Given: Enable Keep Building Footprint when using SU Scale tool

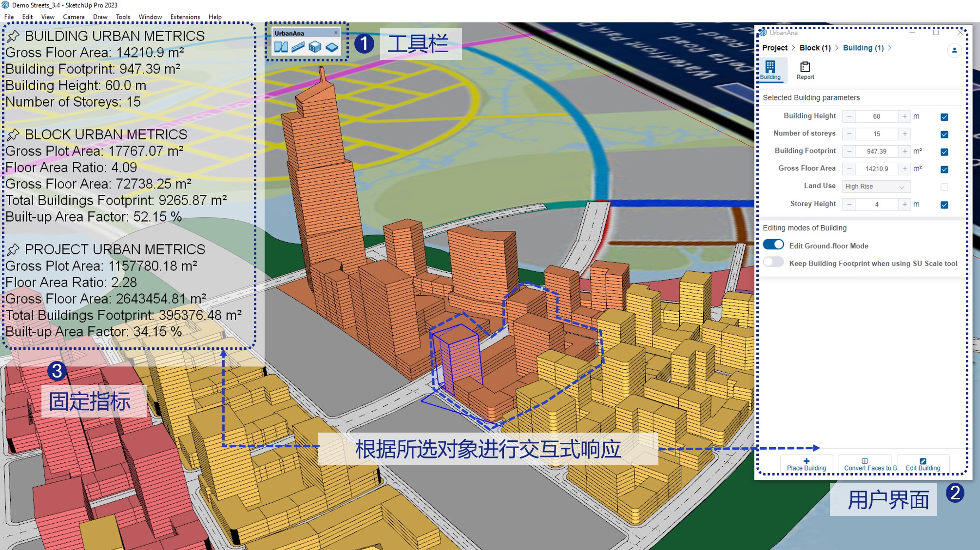Looking at the screenshot, I should [773, 263].
